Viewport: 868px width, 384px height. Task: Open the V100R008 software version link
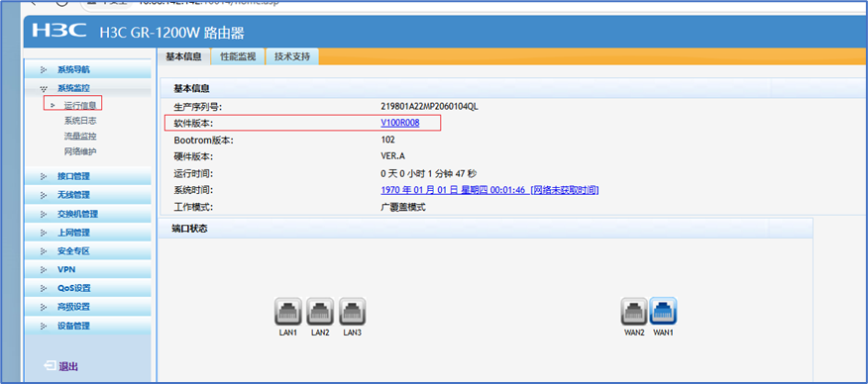pyautogui.click(x=400, y=123)
